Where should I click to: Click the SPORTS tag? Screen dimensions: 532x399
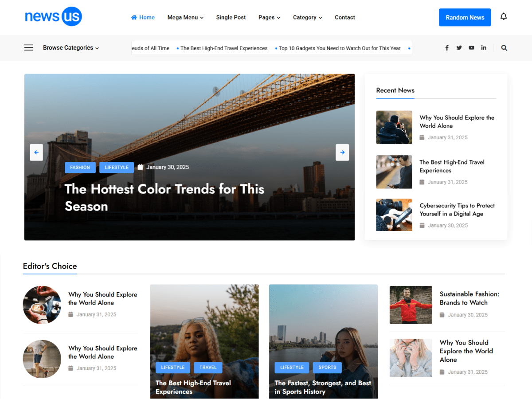tap(327, 368)
